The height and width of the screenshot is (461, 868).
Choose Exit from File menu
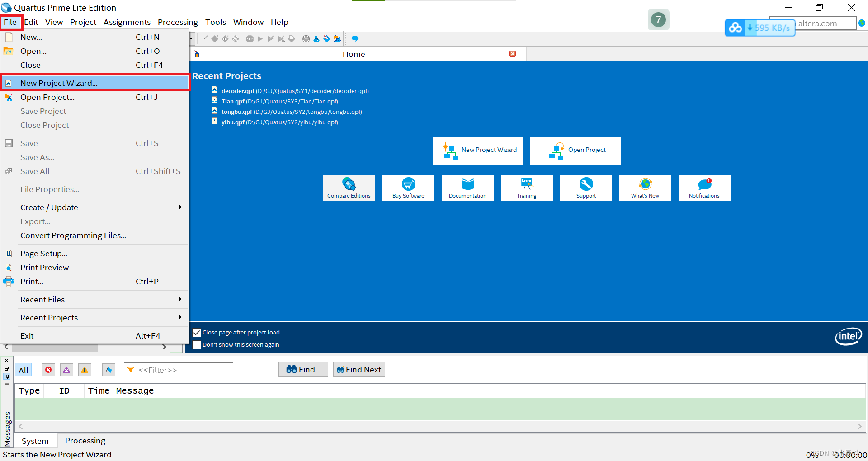click(x=94, y=336)
